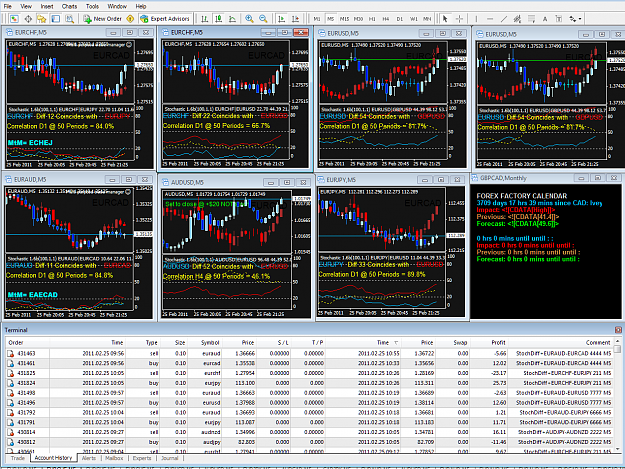Open the Strategy Tester magnifier icon
The image size is (625, 469).
(x=69, y=19)
